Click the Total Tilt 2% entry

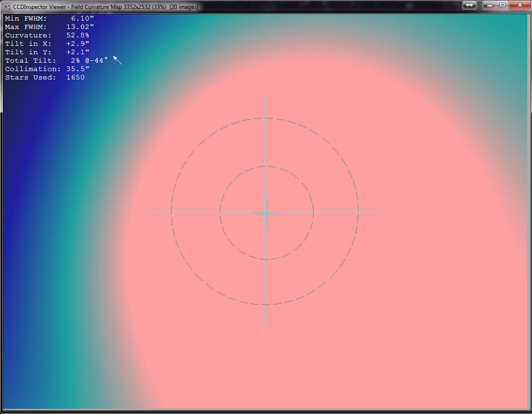[84, 60]
